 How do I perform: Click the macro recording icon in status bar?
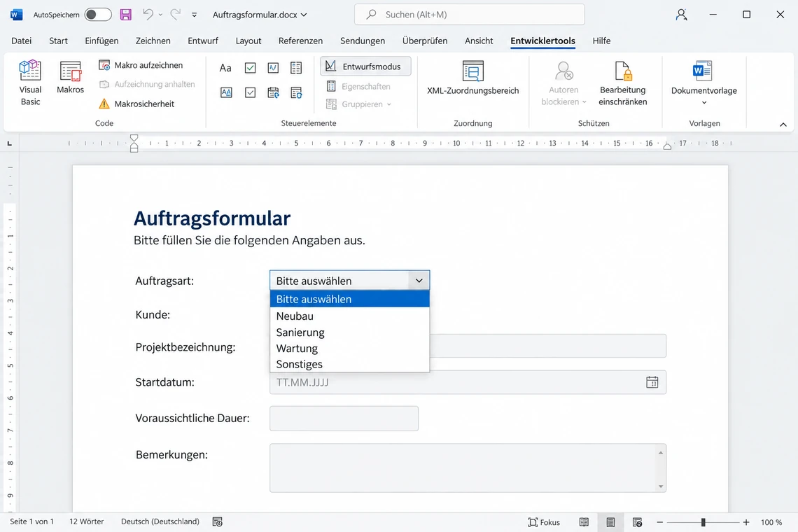click(217, 521)
